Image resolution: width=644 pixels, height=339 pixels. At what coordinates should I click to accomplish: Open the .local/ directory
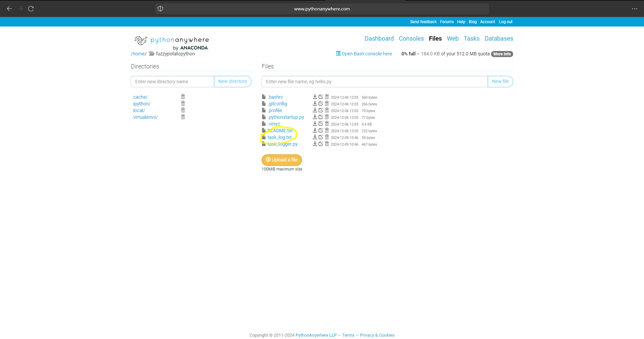pos(138,110)
